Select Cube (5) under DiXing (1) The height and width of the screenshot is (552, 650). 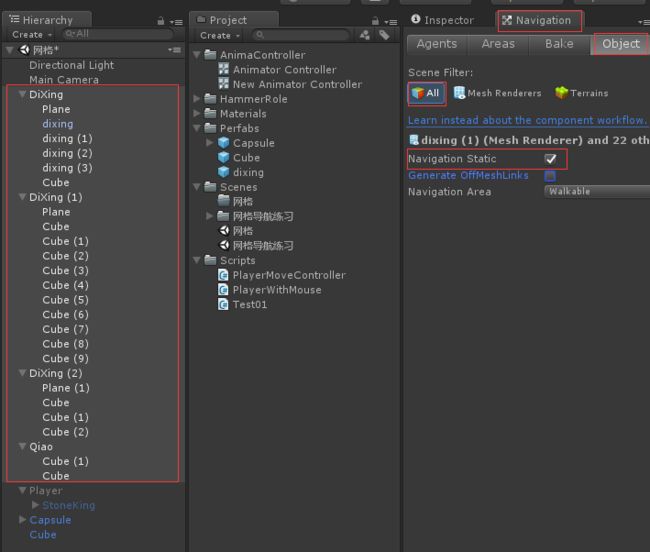click(x=65, y=300)
